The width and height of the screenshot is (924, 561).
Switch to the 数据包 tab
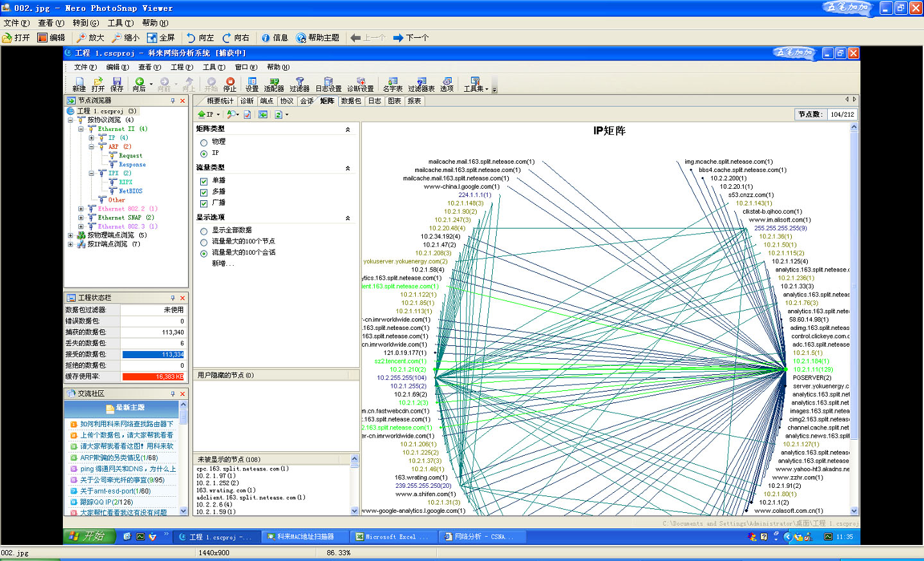(x=350, y=101)
